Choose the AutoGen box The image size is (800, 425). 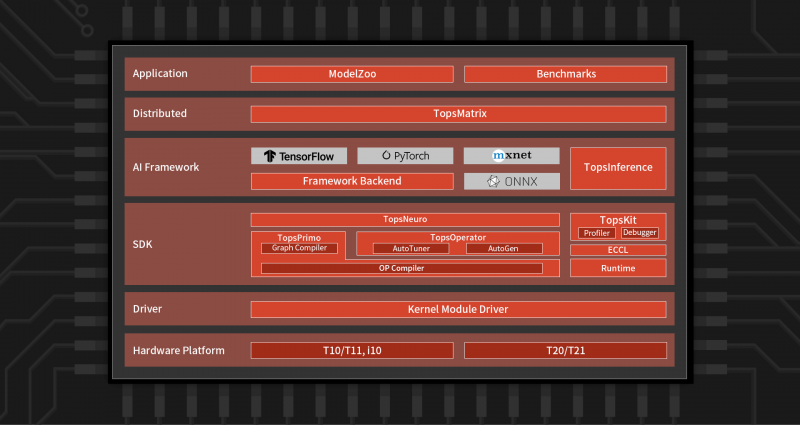[504, 248]
